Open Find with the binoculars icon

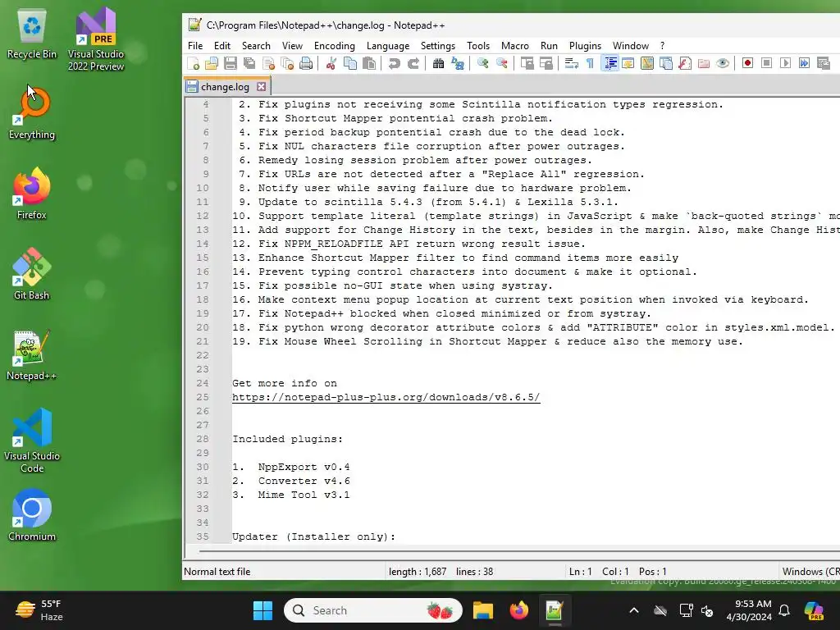[x=438, y=64]
